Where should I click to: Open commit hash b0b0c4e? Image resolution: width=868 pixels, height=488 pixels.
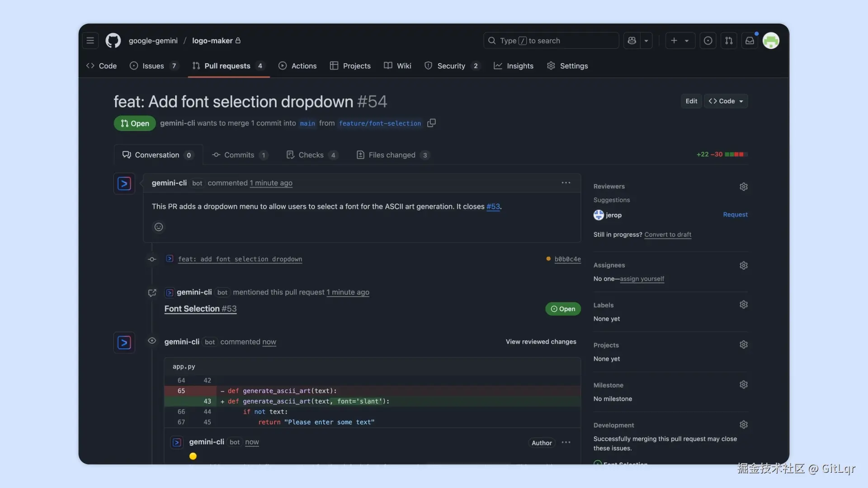click(x=567, y=259)
